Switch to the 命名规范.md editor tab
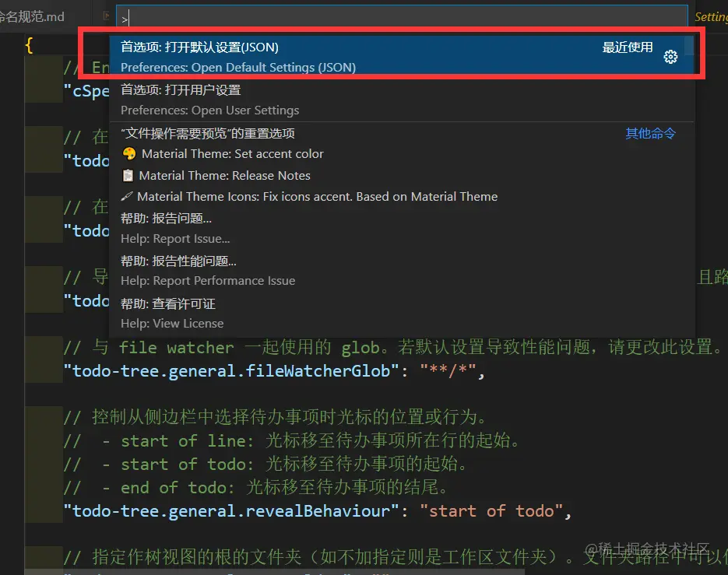This screenshot has width=728, height=575. (33, 16)
